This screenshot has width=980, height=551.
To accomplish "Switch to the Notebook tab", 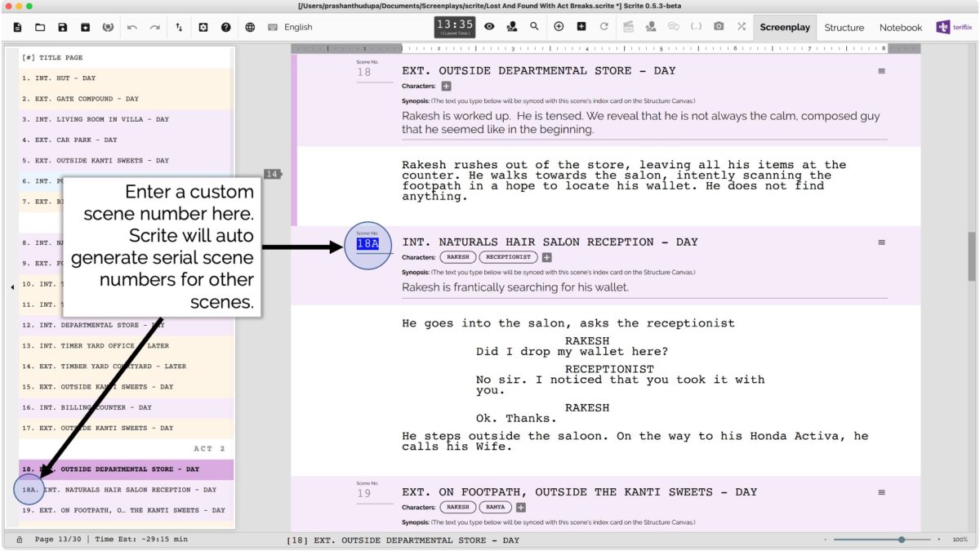I will coord(900,27).
